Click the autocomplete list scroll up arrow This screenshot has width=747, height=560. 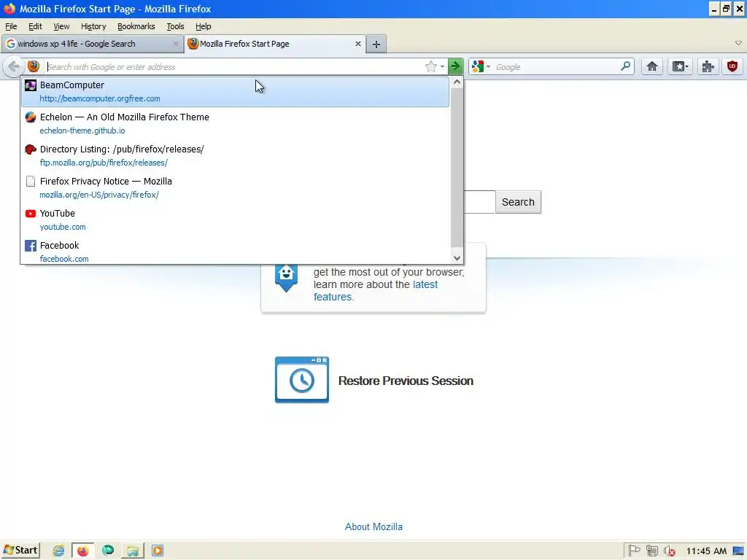pyautogui.click(x=457, y=82)
